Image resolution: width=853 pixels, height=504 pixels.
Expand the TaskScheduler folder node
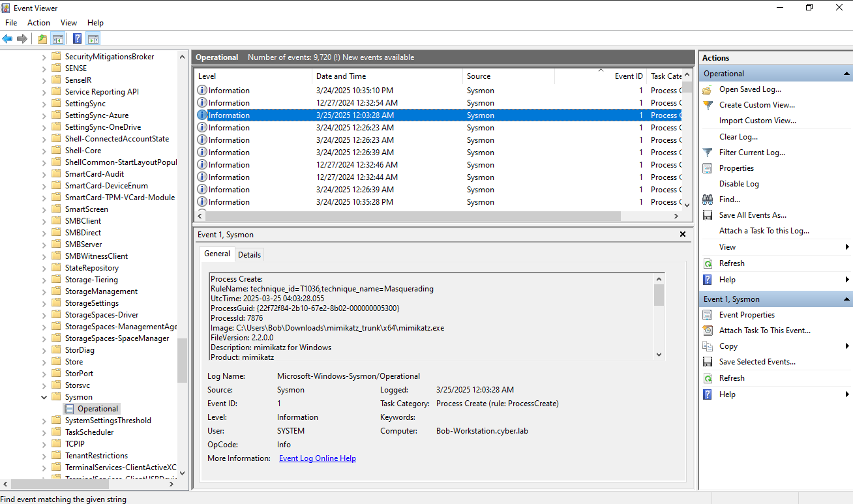(44, 432)
